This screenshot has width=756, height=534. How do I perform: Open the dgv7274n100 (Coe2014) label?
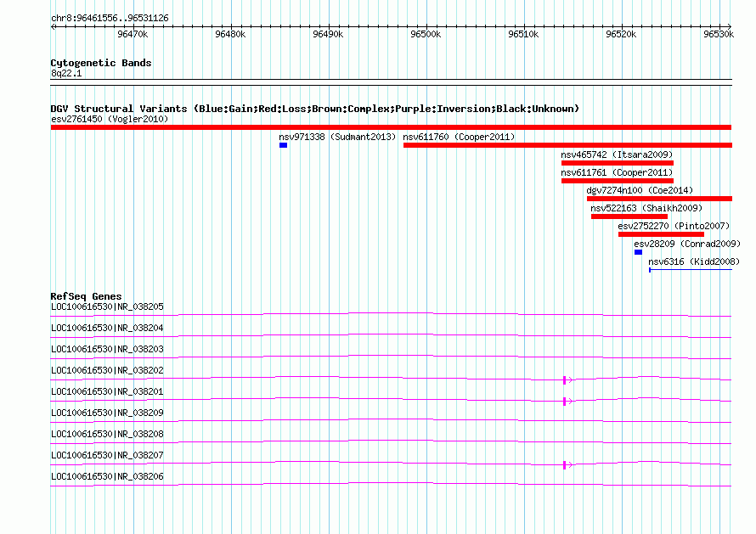click(640, 190)
